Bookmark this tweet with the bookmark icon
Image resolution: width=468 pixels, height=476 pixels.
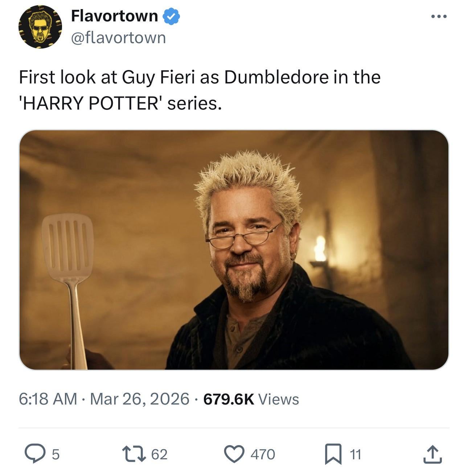(x=333, y=455)
